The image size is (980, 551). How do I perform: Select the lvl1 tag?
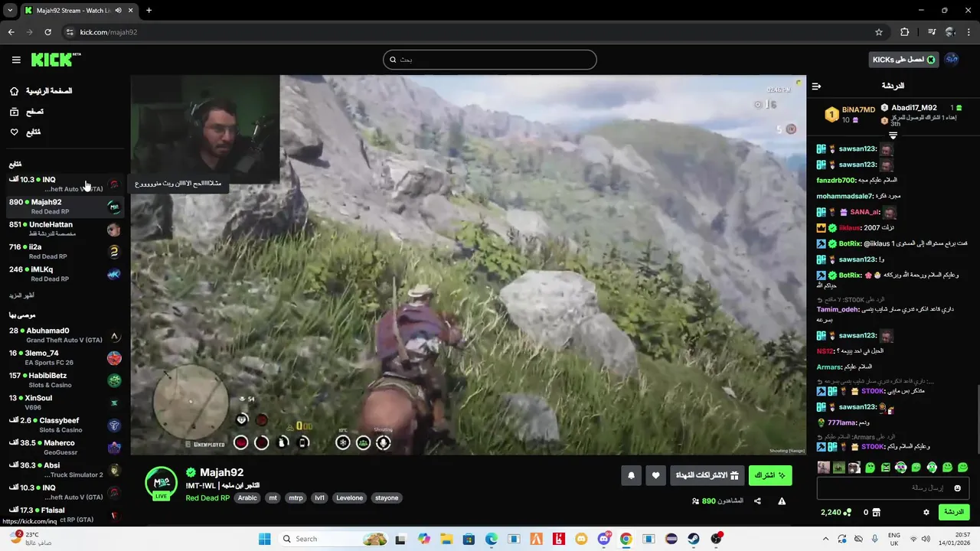coord(319,498)
